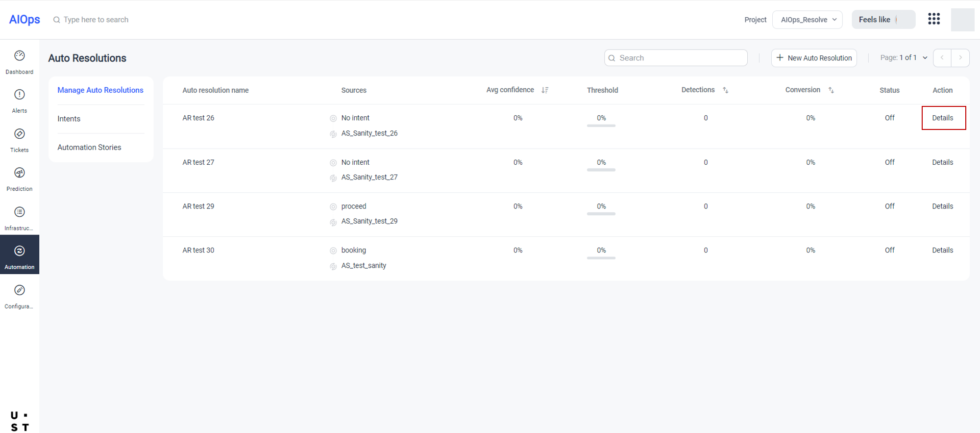Expand the AIOps_Resolve project dropdown
Screen dimensions: 980x433
pos(808,20)
